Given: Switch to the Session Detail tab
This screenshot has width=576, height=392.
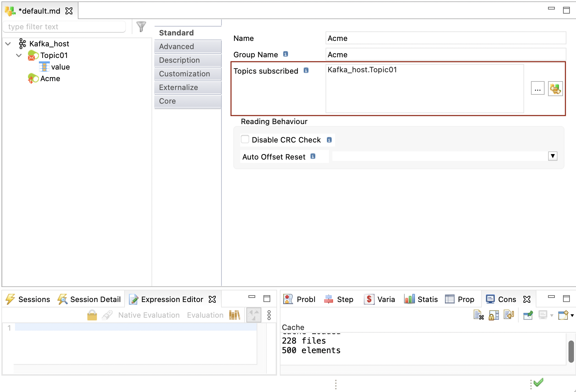Looking at the screenshot, I should (90, 299).
